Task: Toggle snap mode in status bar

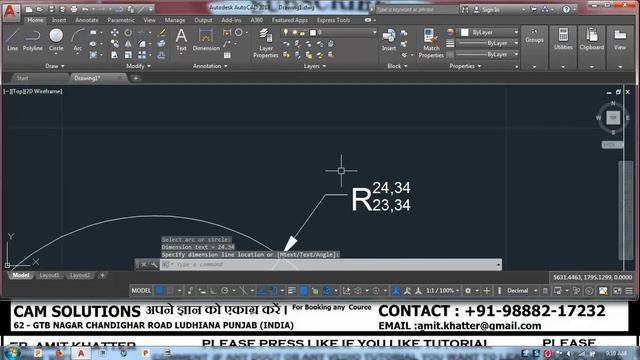Action: click(x=171, y=291)
